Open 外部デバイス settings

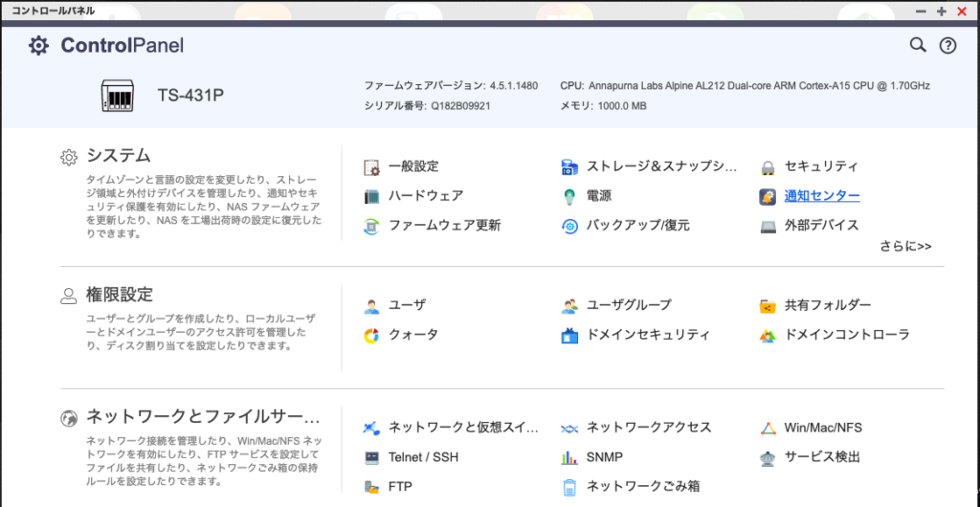(x=821, y=226)
